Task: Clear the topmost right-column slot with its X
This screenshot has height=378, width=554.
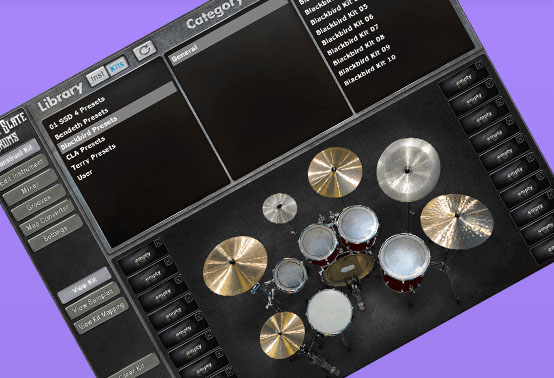Action: tap(479, 65)
